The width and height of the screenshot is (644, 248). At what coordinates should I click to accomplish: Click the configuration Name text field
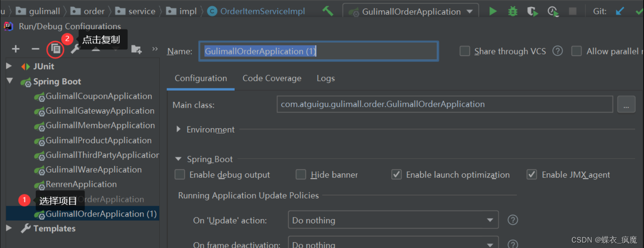(x=318, y=52)
